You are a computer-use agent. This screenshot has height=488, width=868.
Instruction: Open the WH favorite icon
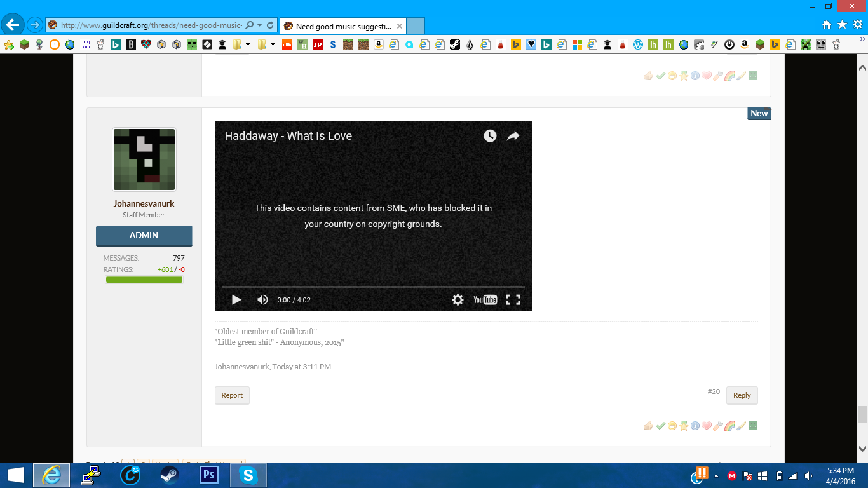302,44
